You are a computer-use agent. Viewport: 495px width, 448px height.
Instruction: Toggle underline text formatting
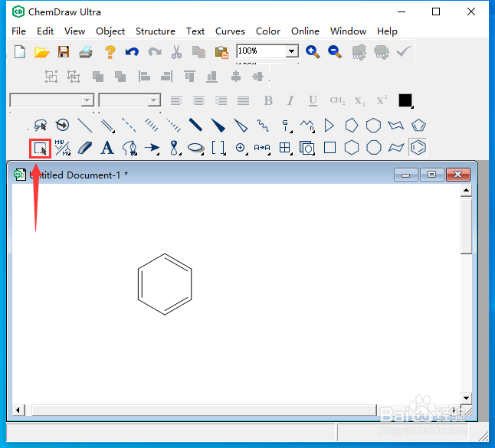point(313,100)
